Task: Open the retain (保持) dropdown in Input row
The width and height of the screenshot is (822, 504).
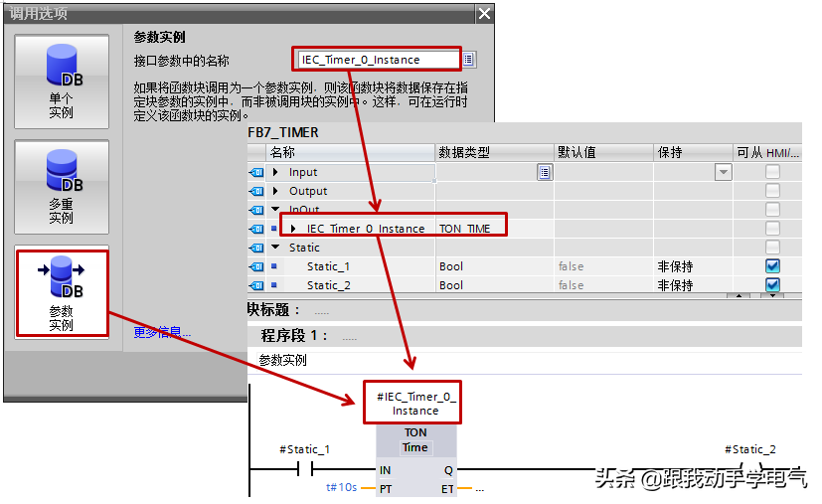Action: point(723,172)
